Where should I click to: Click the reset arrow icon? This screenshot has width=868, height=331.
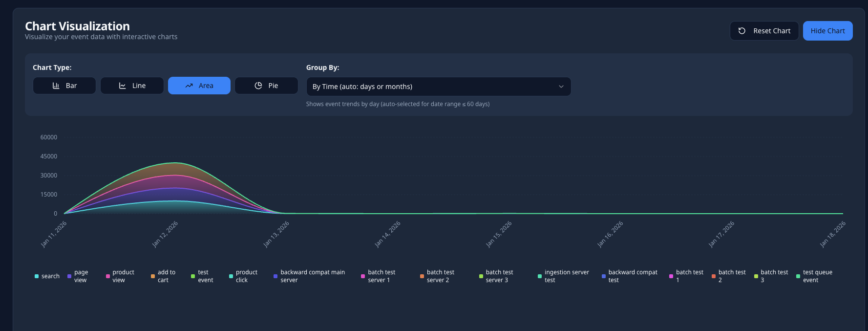tap(742, 31)
